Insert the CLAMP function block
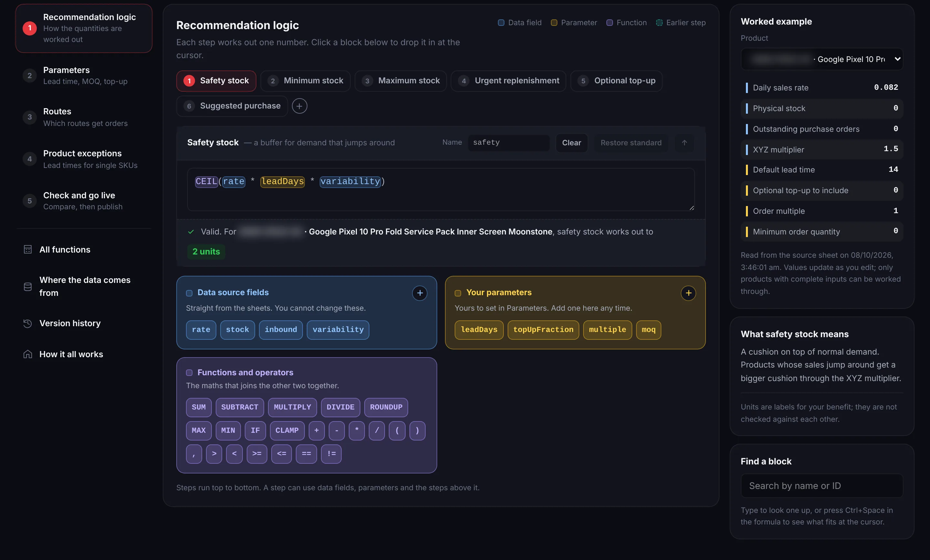930x560 pixels. coord(287,430)
